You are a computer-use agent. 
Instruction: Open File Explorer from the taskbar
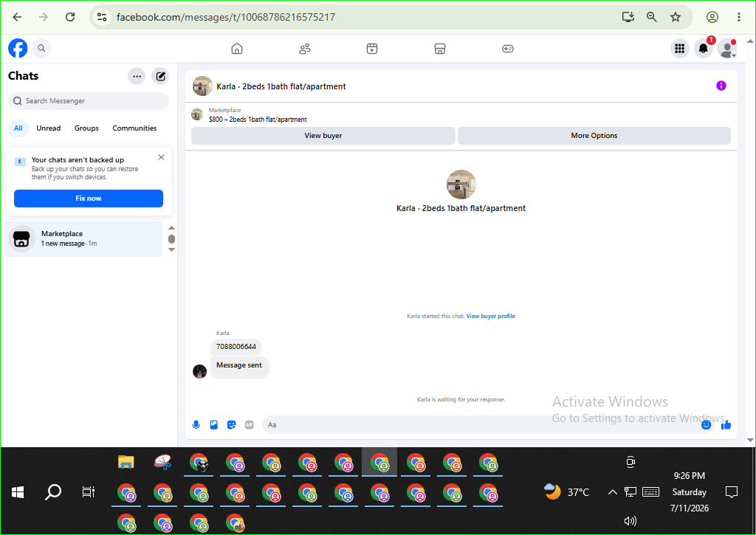pyautogui.click(x=126, y=462)
